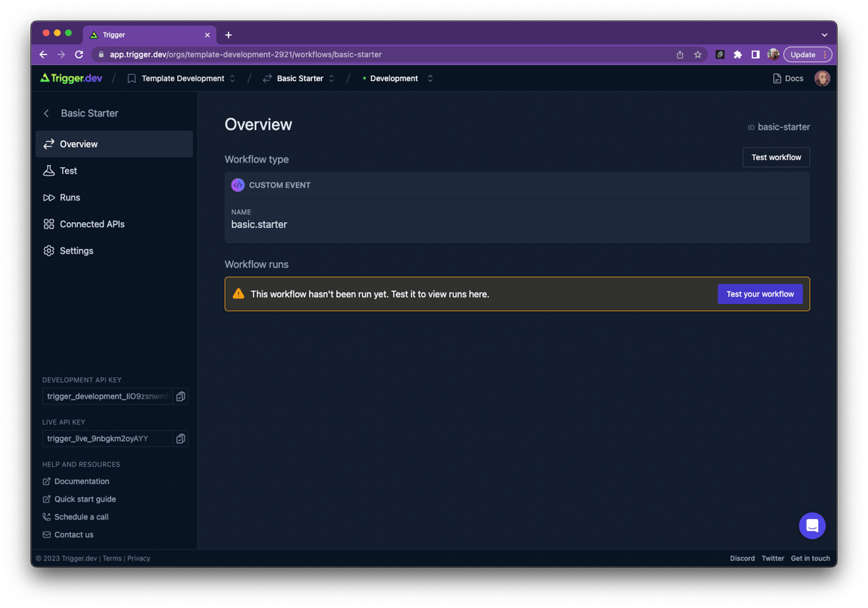The height and width of the screenshot is (608, 868).
Task: Open the Privacy footer link
Action: (139, 559)
